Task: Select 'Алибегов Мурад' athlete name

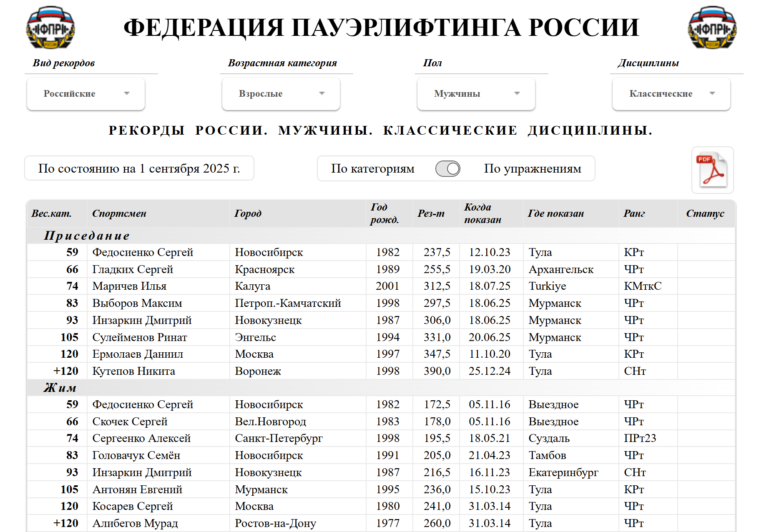Action: click(x=135, y=523)
